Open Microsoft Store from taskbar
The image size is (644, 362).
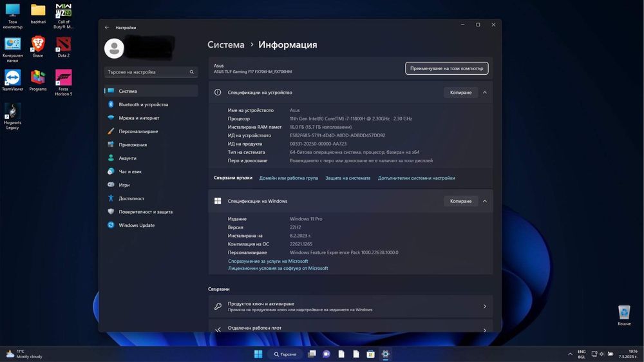coord(370,354)
